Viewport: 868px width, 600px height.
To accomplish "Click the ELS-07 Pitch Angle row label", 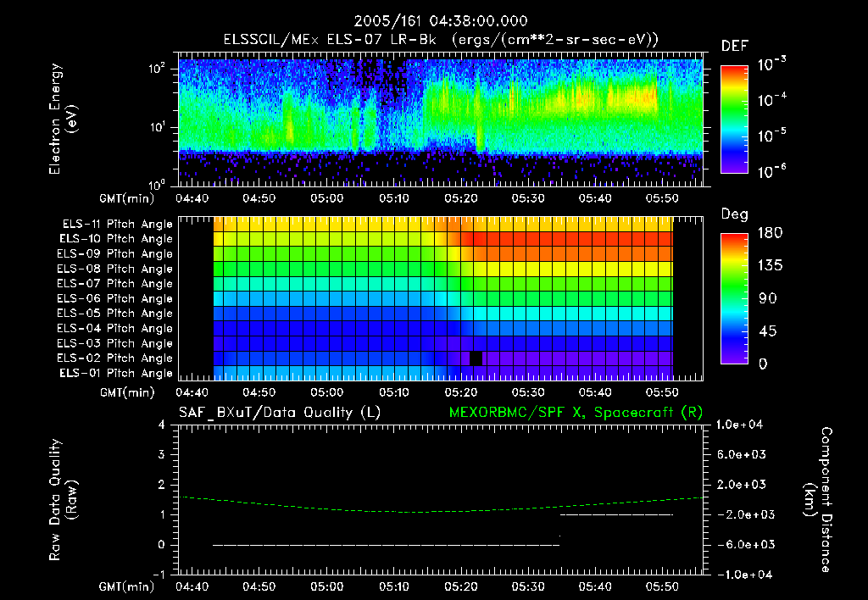I will click(x=115, y=283).
